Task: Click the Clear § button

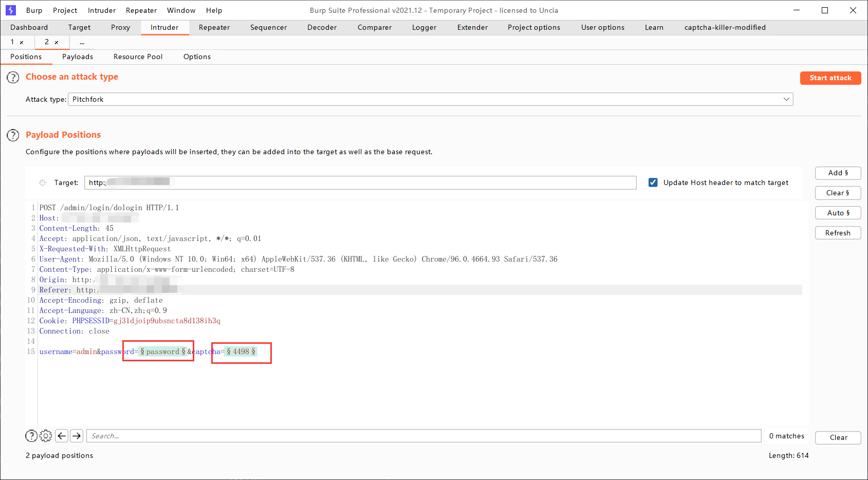Action: pyautogui.click(x=838, y=193)
